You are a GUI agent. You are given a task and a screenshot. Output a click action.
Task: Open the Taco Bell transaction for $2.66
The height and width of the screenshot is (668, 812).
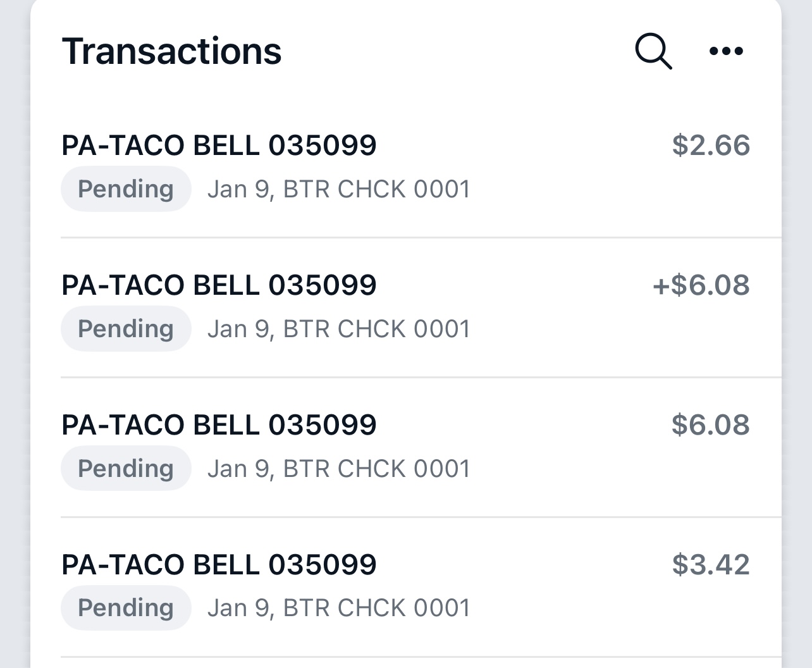click(219, 145)
